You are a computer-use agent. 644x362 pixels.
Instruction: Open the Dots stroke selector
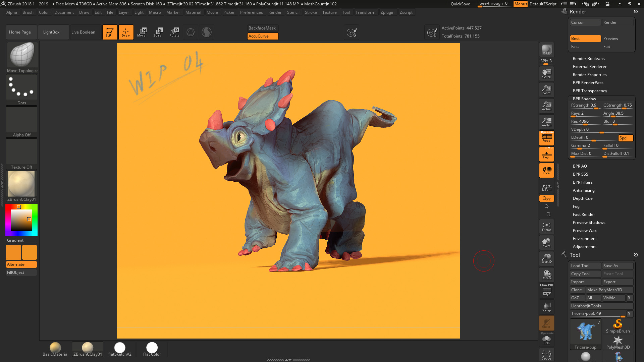(21, 89)
